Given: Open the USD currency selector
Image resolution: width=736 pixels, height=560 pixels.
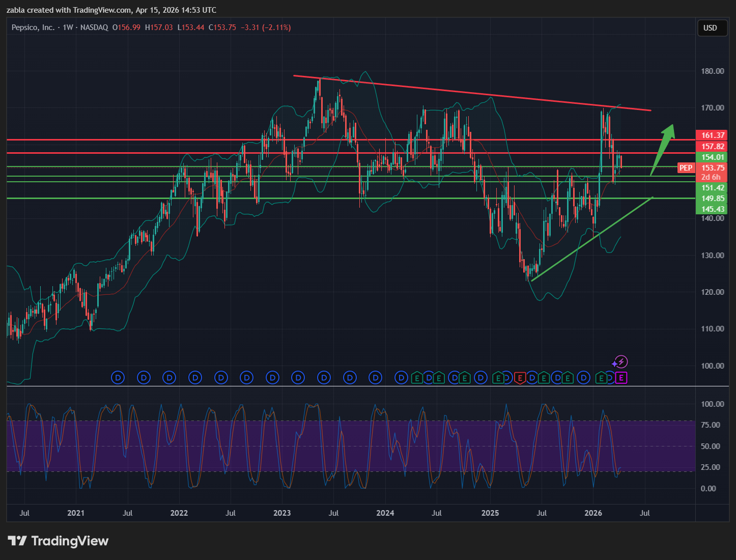Looking at the screenshot, I should [x=710, y=28].
